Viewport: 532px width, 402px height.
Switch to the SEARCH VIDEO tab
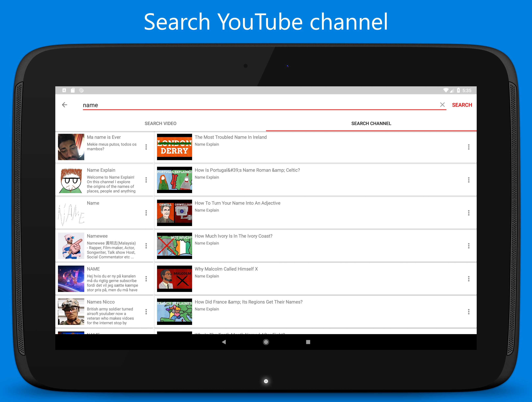tap(160, 124)
